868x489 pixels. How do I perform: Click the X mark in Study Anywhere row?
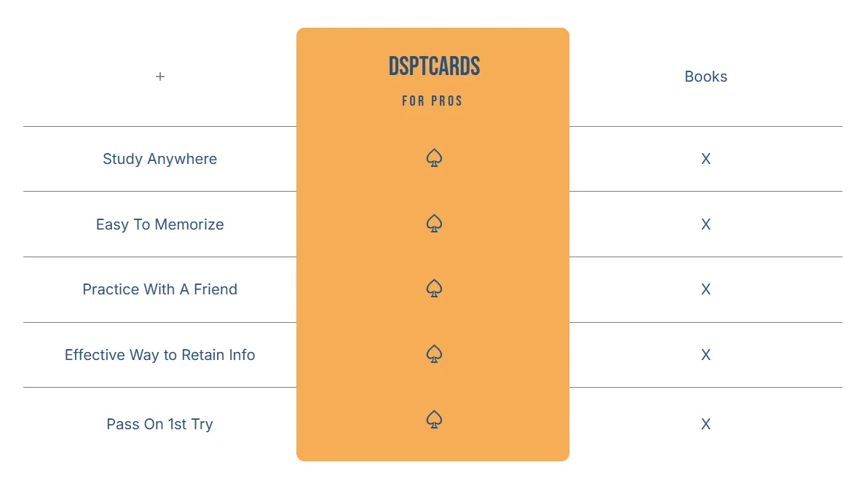pos(706,159)
